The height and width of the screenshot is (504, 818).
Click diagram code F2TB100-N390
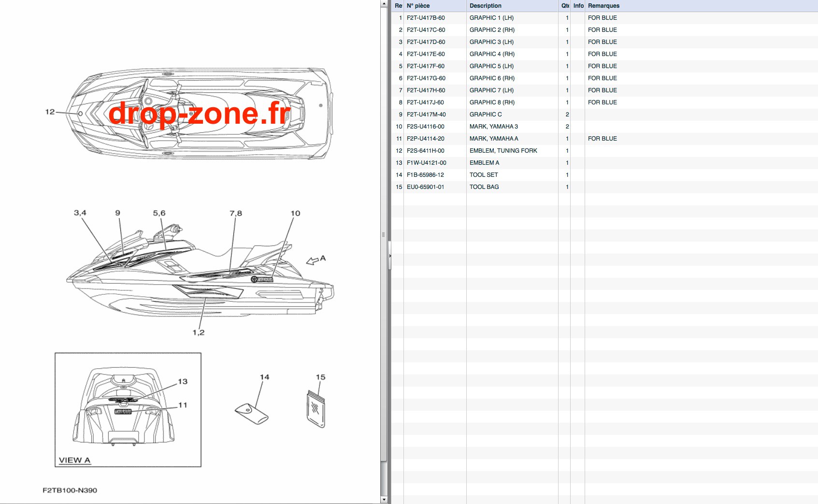coord(70,490)
